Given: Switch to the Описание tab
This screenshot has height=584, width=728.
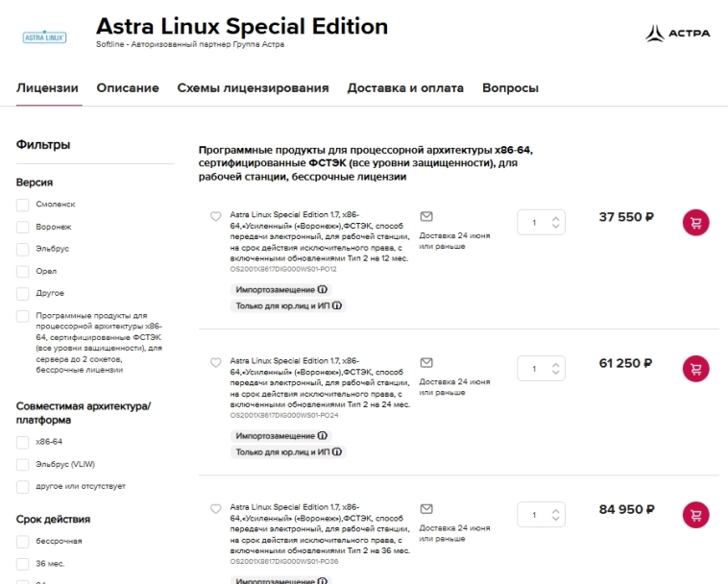Looking at the screenshot, I should 128,88.
